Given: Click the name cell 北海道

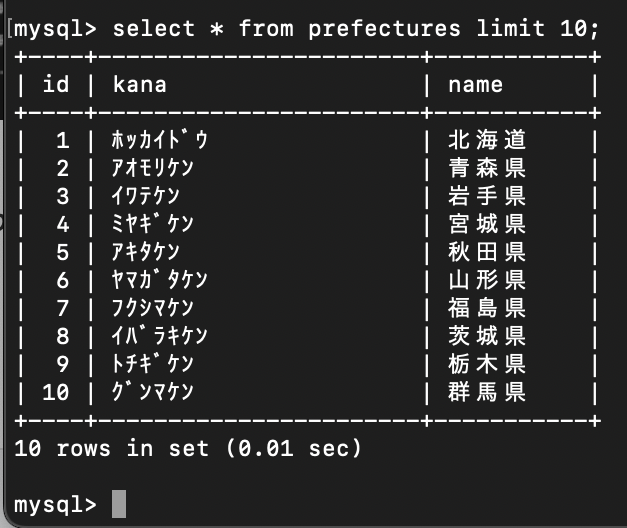Looking at the screenshot, I should coord(487,140).
